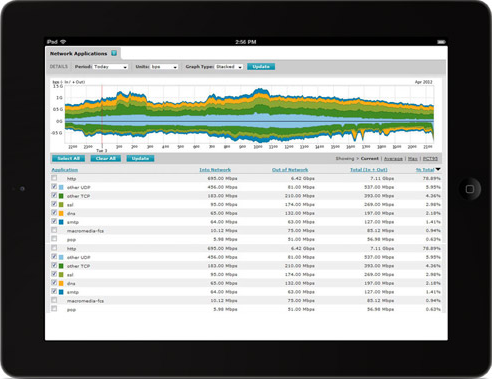The height and width of the screenshot is (379, 493).
Task: Uncheck the second other TCP row checkbox
Action: [x=54, y=265]
